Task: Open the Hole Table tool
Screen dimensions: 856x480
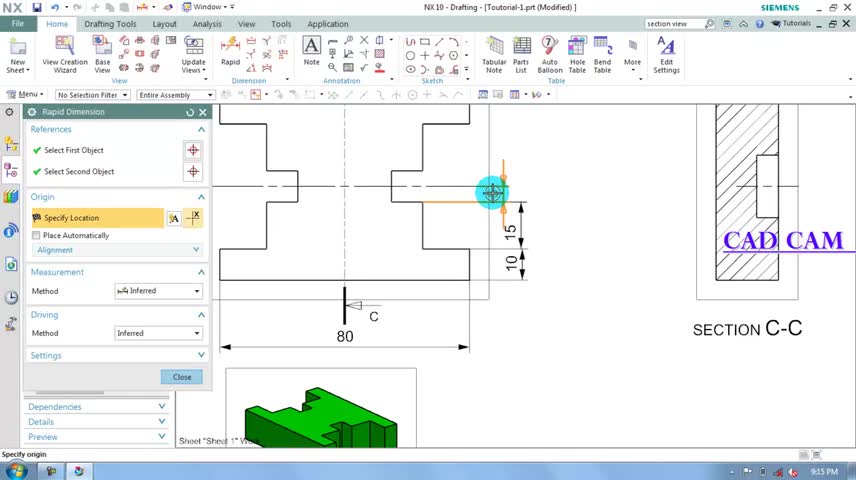Action: [x=577, y=55]
